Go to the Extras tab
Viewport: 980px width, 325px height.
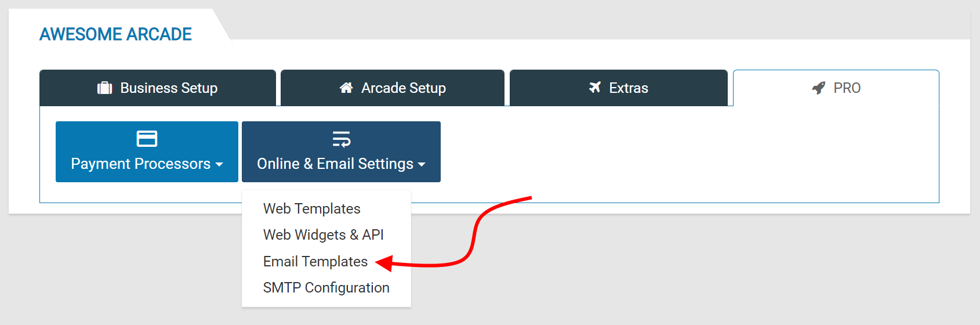[x=619, y=88]
